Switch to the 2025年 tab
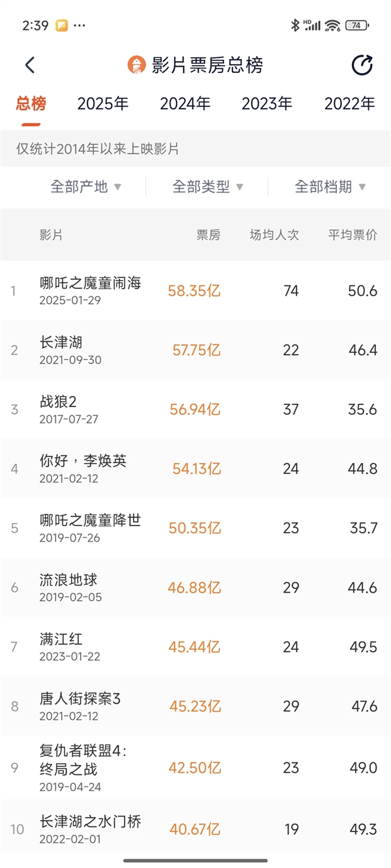The image size is (391, 868). (104, 103)
